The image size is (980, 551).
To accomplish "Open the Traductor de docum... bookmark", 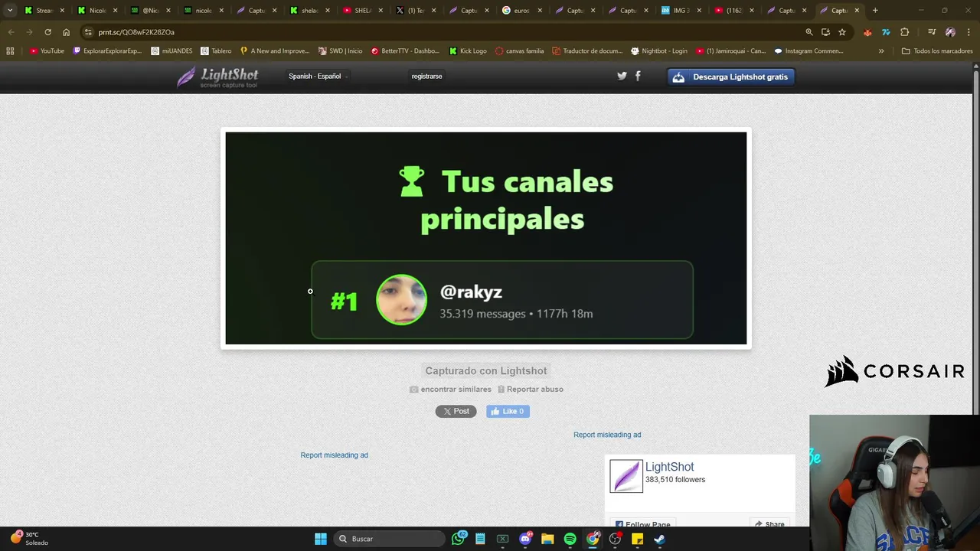I will [587, 51].
